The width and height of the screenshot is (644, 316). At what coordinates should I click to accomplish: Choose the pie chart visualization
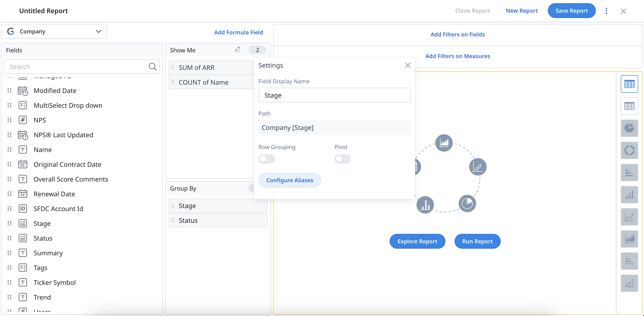[629, 128]
